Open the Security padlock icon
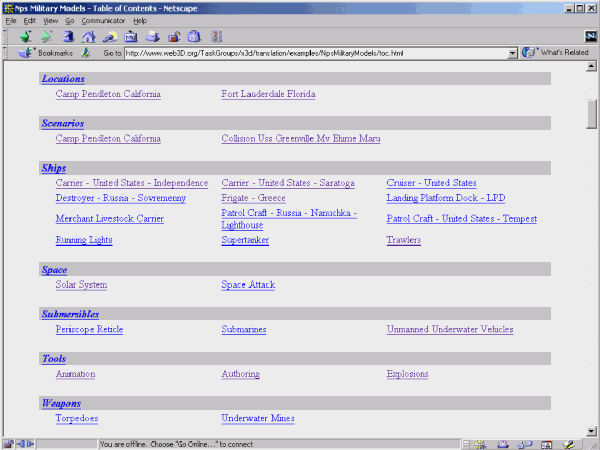The width and height of the screenshot is (600, 450). click(x=173, y=36)
